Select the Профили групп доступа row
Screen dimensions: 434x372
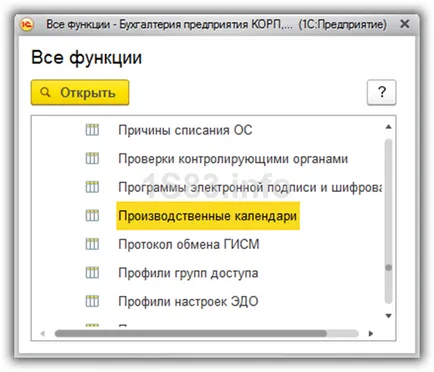pos(188,273)
